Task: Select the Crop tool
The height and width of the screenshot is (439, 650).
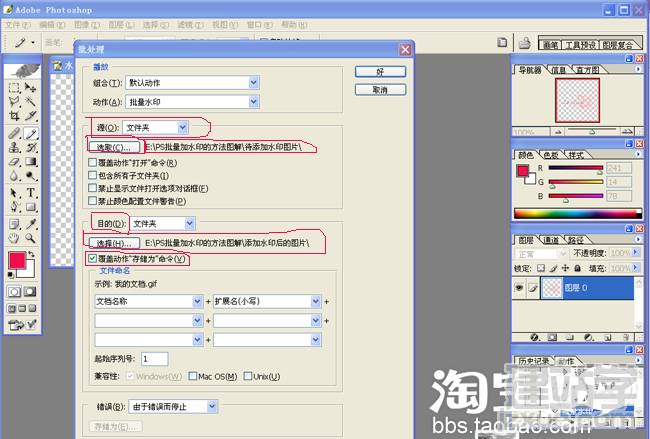Action: click(14, 116)
